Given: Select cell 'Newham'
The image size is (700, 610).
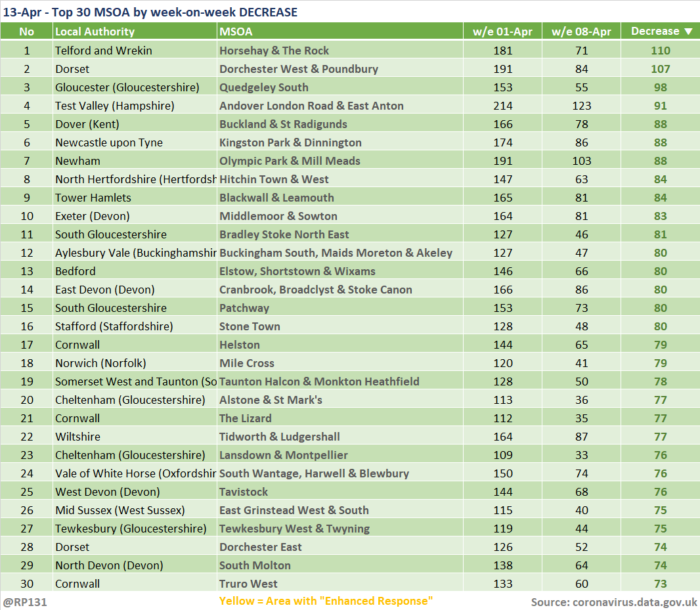Looking at the screenshot, I should (x=135, y=161).
